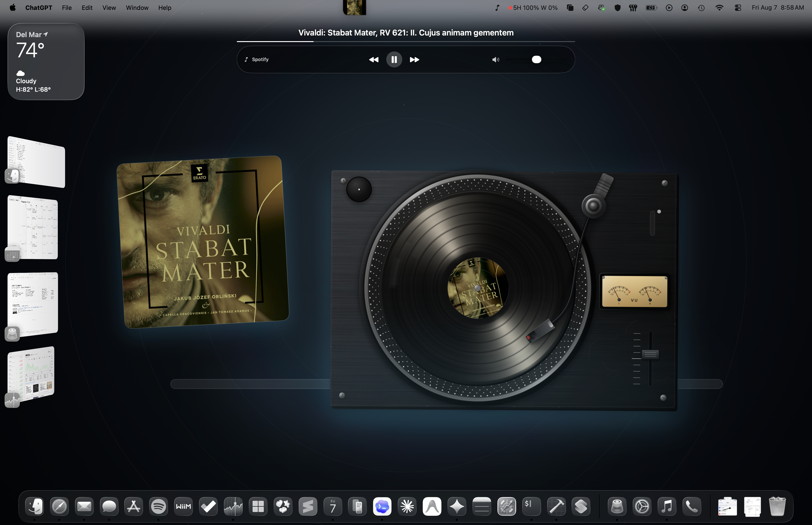This screenshot has height=525, width=812.
Task: Open Time Machine menu bar icon
Action: 701,8
